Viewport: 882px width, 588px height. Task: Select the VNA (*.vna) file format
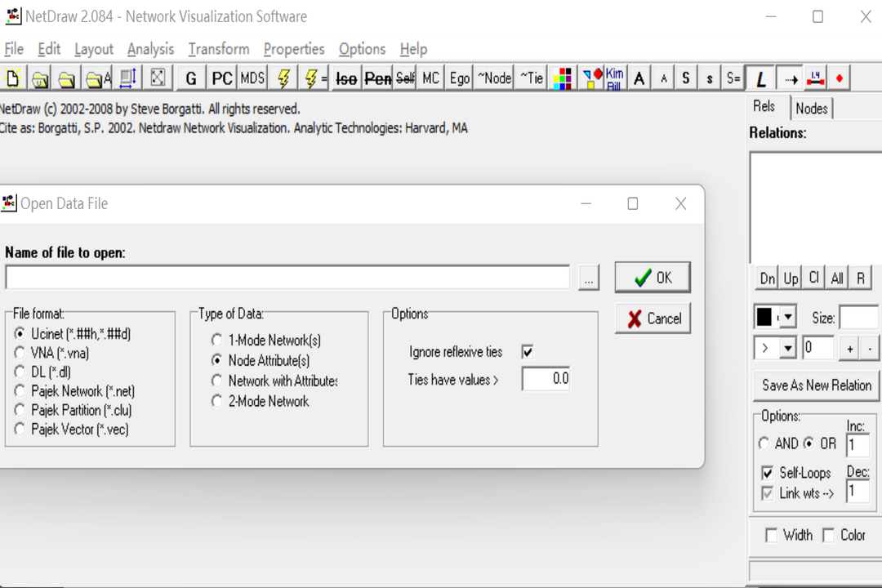tap(20, 353)
